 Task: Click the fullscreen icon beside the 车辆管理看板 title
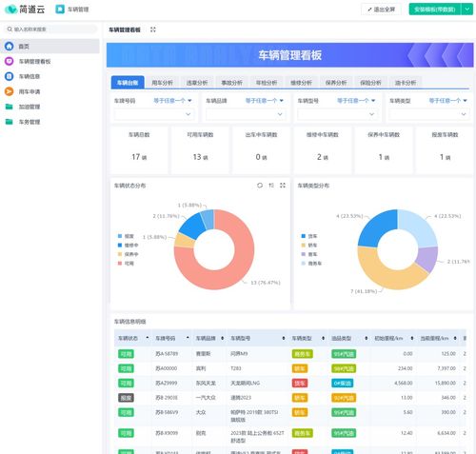click(153, 30)
